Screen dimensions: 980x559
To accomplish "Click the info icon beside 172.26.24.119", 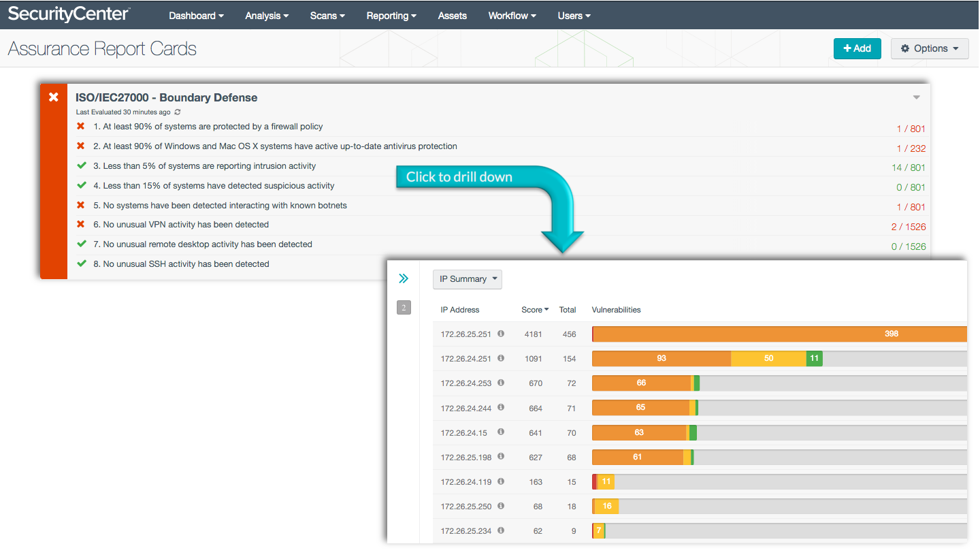I will (501, 481).
